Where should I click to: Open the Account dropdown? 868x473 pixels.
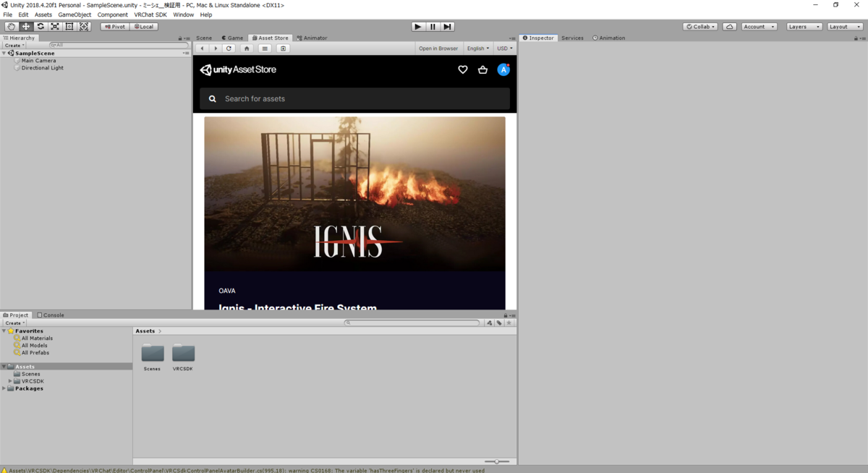click(x=759, y=27)
